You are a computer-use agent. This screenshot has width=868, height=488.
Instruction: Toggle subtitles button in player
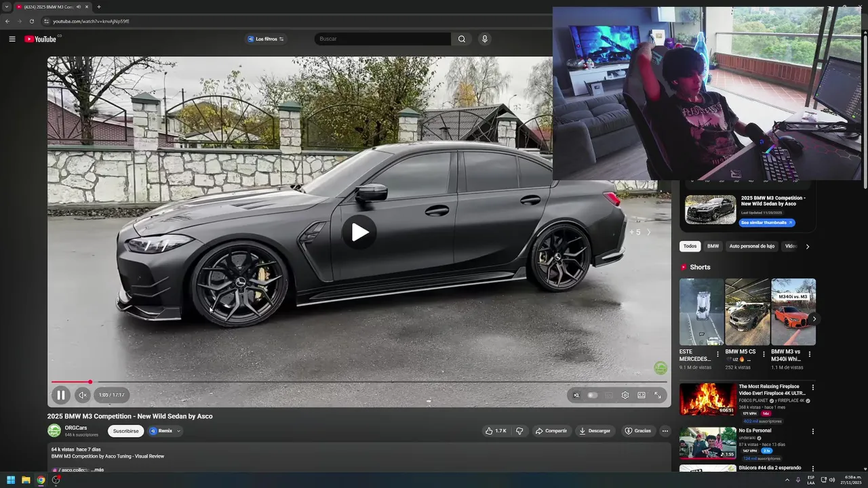coord(609,395)
